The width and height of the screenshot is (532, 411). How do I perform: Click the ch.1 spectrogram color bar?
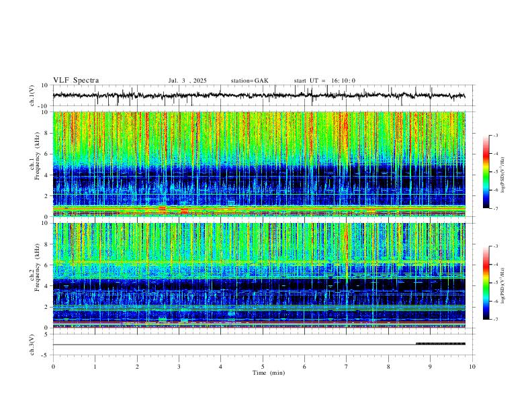[486, 172]
